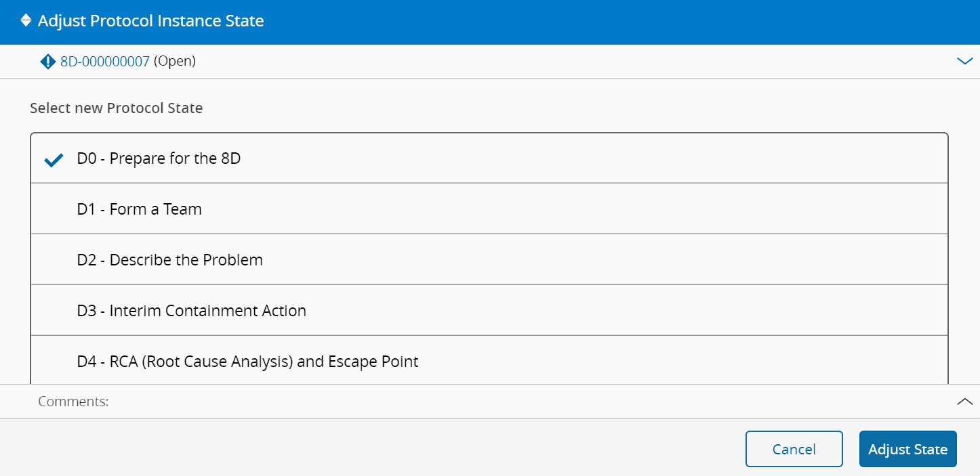Viewport: 980px width, 476px height.
Task: Click the blue checkmark beside D0
Action: coord(54,160)
